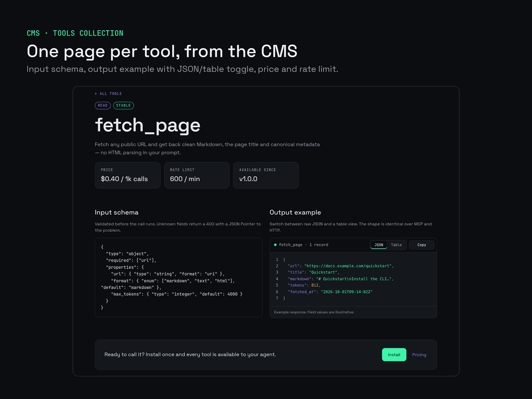532x399 pixels.
Task: Click the "fetched_at" timestamp line
Action: [x=330, y=292]
